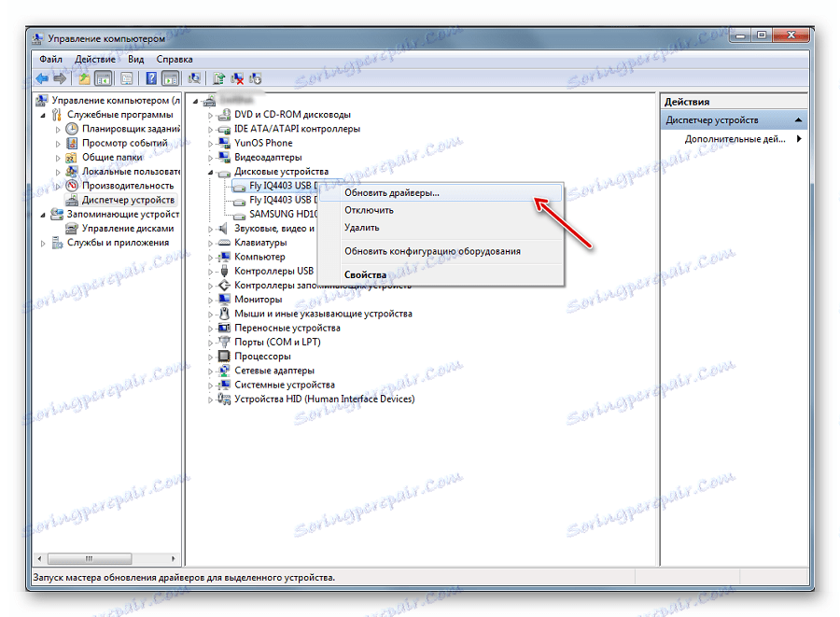Image resolution: width=840 pixels, height=617 pixels.
Task: Select the second Fly IQ4403 USB device
Action: pyautogui.click(x=283, y=200)
